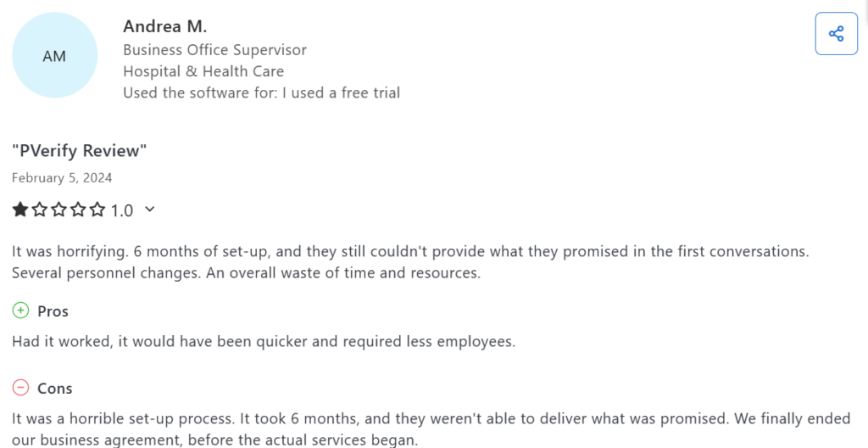The image size is (868, 448).
Task: Click the 1.0 rating value
Action: point(122,210)
